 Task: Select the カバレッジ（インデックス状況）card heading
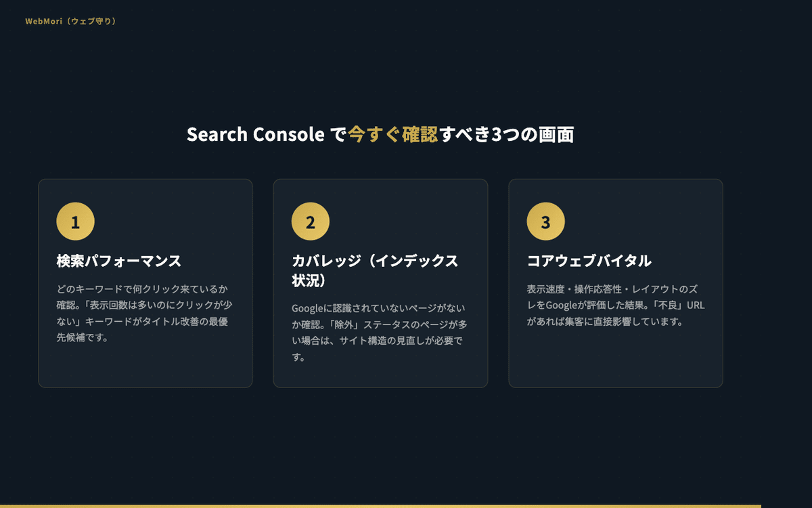pyautogui.click(x=375, y=270)
